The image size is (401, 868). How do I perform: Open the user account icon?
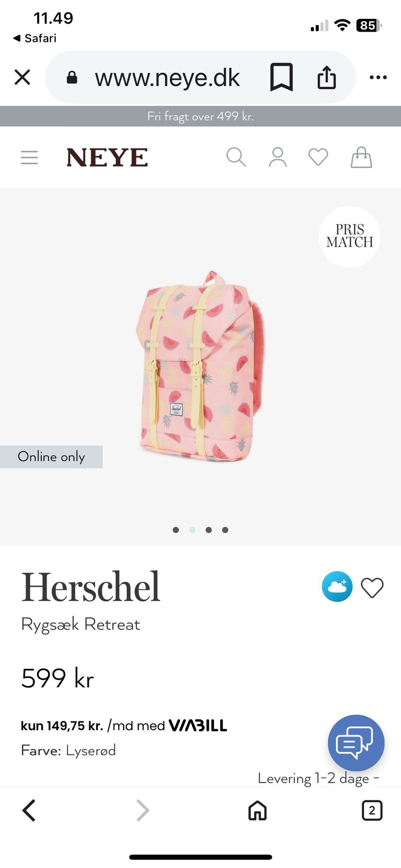[277, 157]
